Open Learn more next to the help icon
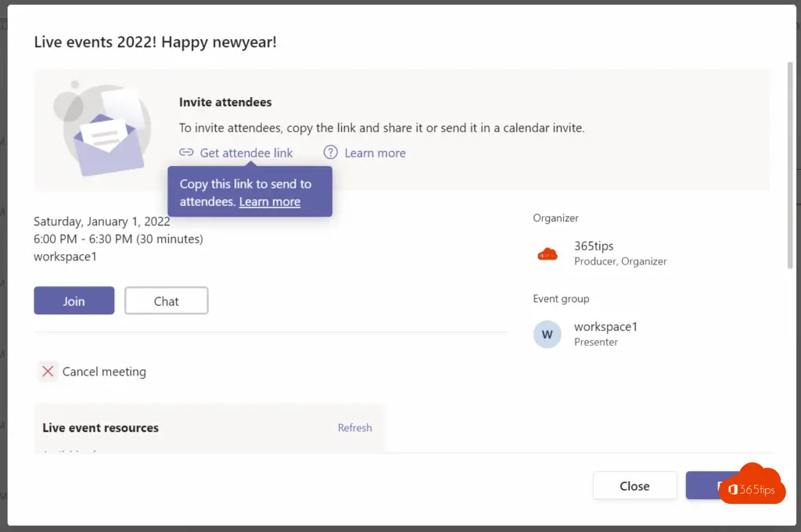 (x=375, y=153)
